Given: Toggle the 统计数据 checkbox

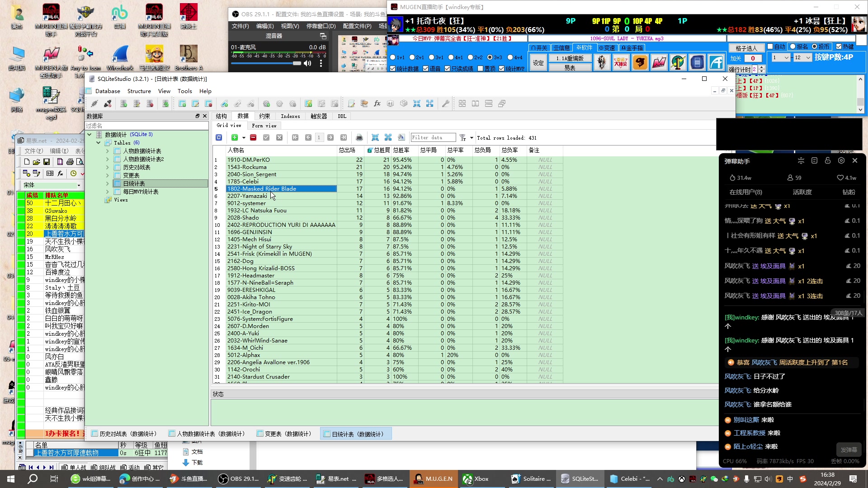Looking at the screenshot, I should (393, 69).
